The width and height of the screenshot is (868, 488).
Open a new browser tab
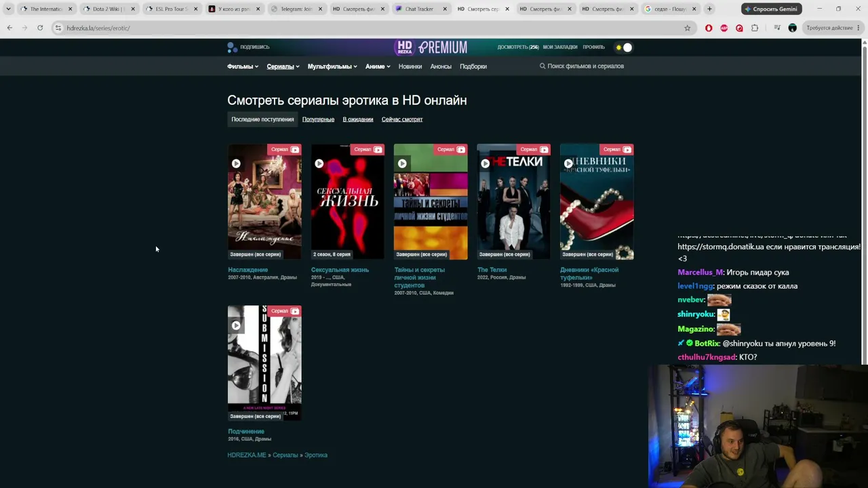[709, 9]
